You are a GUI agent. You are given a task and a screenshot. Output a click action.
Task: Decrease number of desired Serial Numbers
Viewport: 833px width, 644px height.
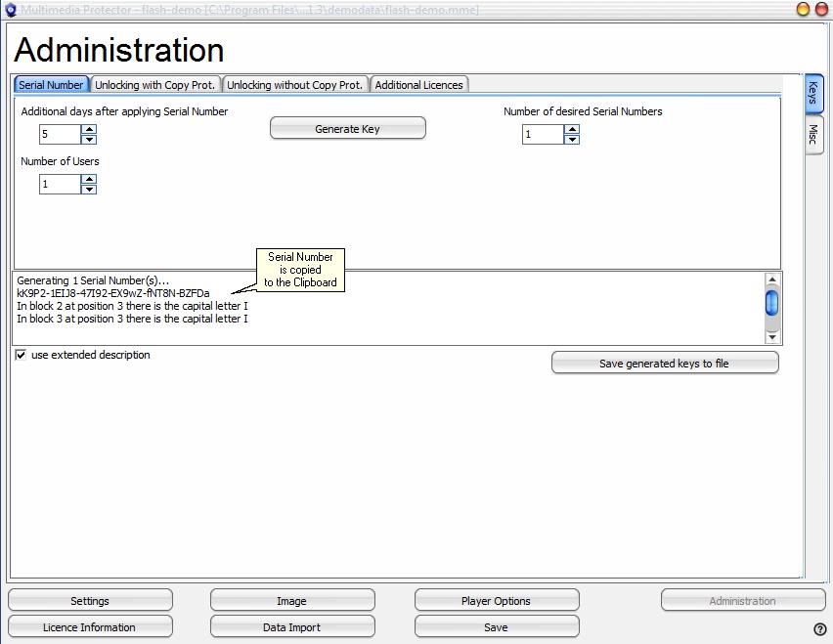tap(572, 140)
